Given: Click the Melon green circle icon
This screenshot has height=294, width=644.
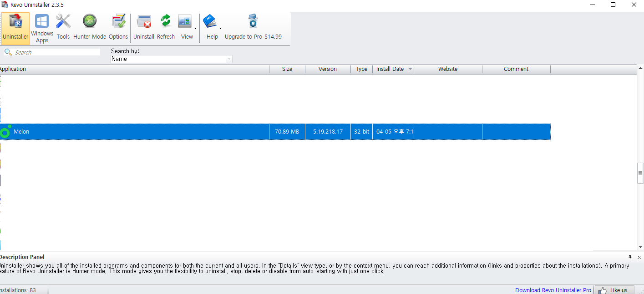Looking at the screenshot, I should [x=5, y=132].
